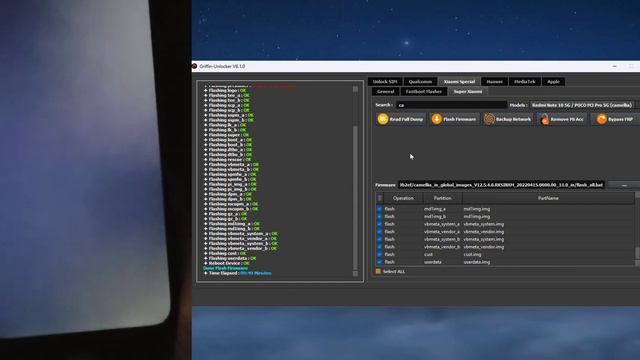Click the Firmware path field with flash_all.bat

point(501,185)
